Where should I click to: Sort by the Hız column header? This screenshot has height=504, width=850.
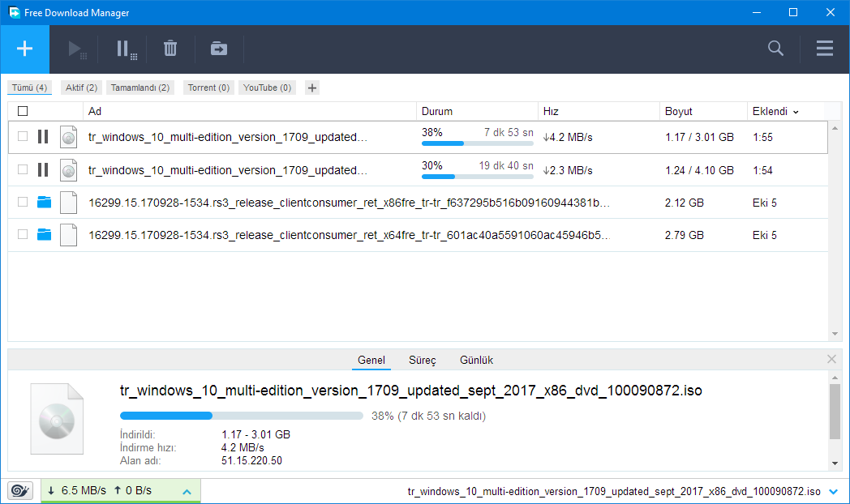599,111
